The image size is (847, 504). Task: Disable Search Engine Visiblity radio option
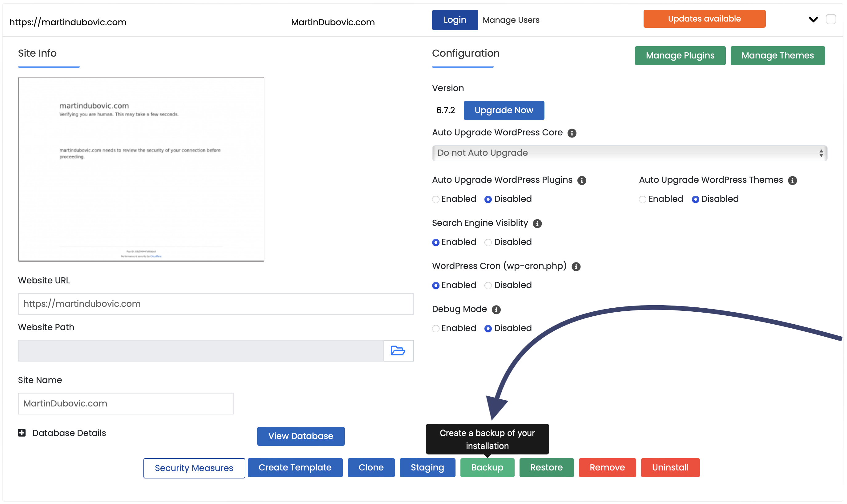488,242
